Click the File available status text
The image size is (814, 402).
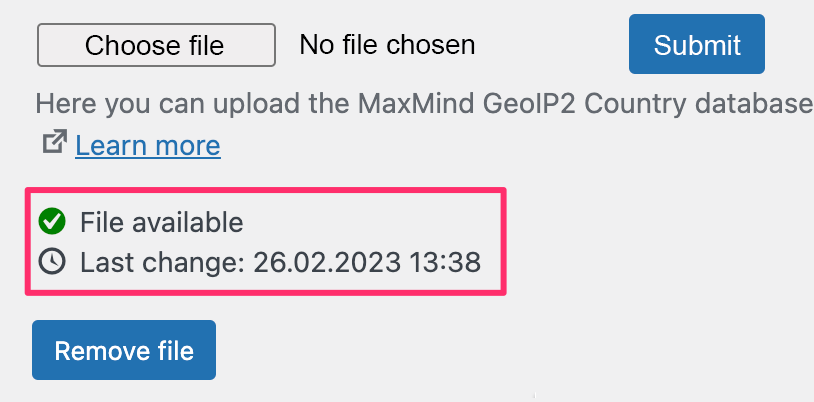(161, 223)
